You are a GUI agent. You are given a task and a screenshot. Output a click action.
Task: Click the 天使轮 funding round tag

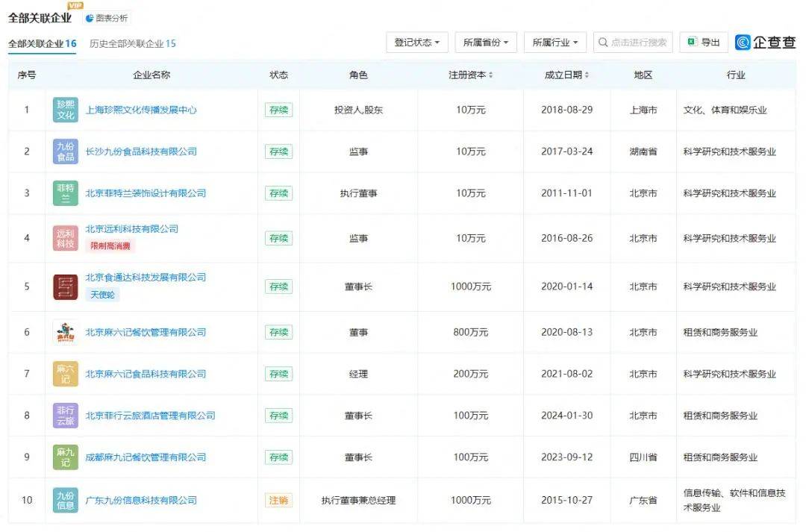tap(102, 295)
